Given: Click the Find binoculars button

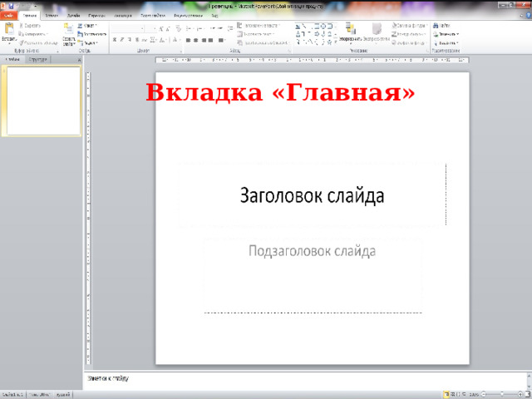Looking at the screenshot, I should tap(441, 26).
